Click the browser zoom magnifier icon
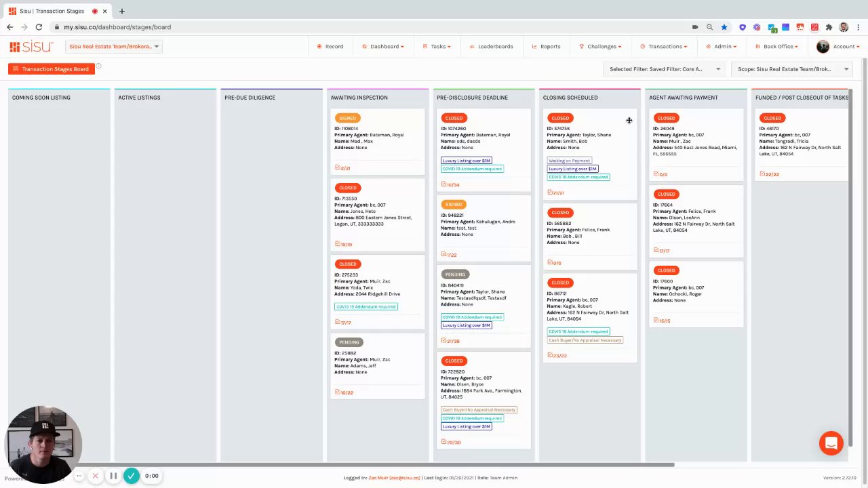868x488 pixels. pyautogui.click(x=709, y=27)
